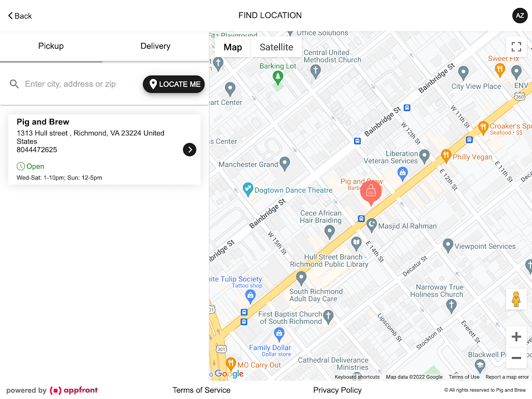
Task: Click the City View Place pin
Action: pyautogui.click(x=463, y=73)
